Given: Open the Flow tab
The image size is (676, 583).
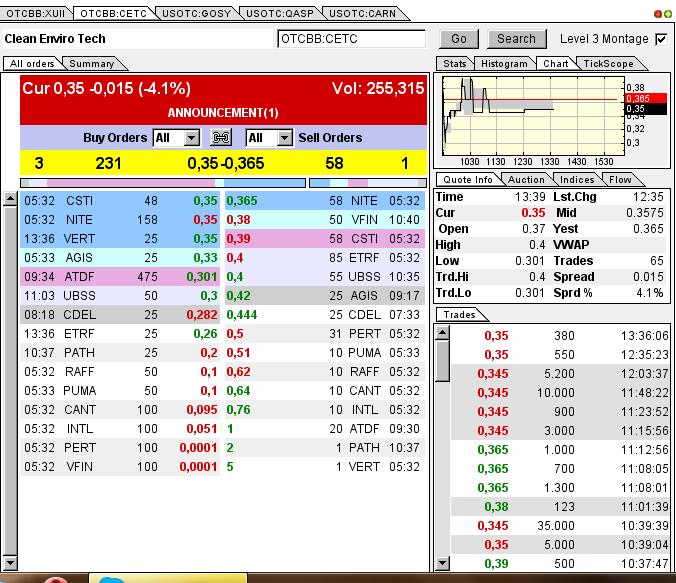Looking at the screenshot, I should [x=620, y=179].
